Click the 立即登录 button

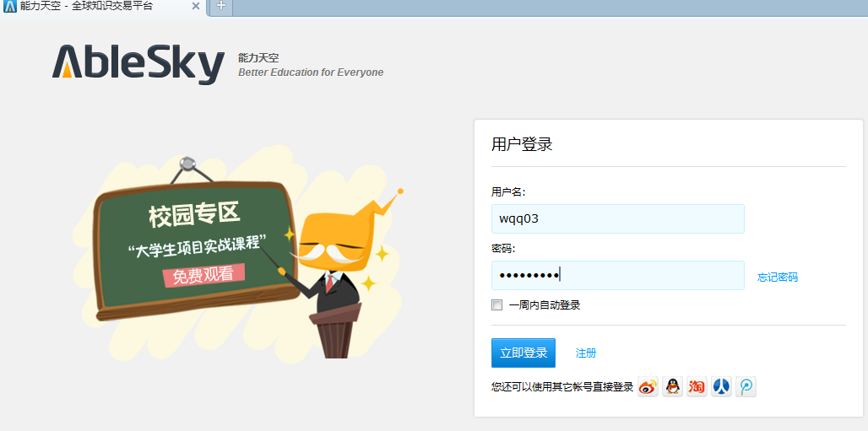(524, 353)
